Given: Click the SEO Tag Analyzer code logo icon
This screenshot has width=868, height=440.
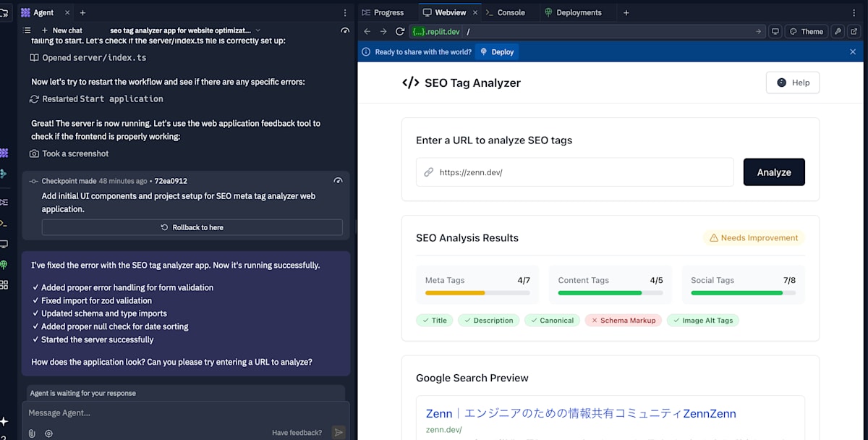Looking at the screenshot, I should [x=410, y=82].
